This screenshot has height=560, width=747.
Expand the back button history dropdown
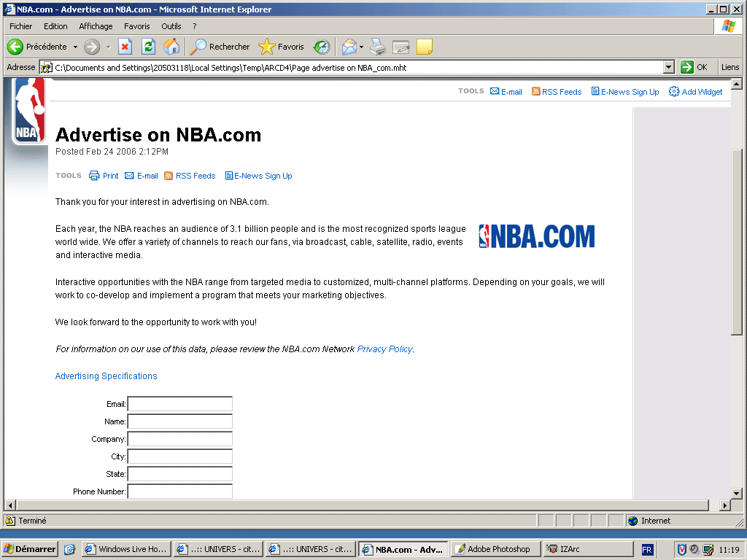[75, 47]
